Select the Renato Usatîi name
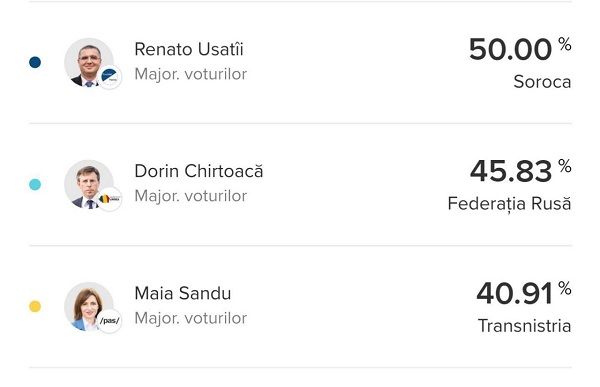The image size is (600, 387). (x=189, y=49)
